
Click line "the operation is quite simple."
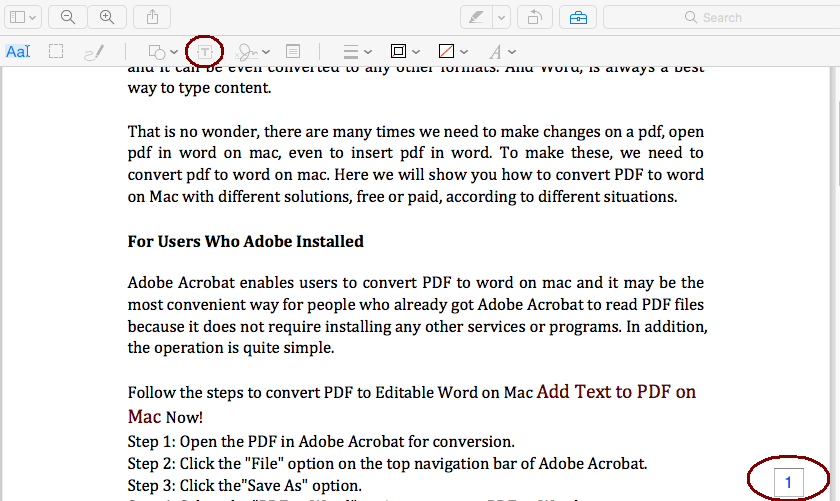click(x=231, y=348)
